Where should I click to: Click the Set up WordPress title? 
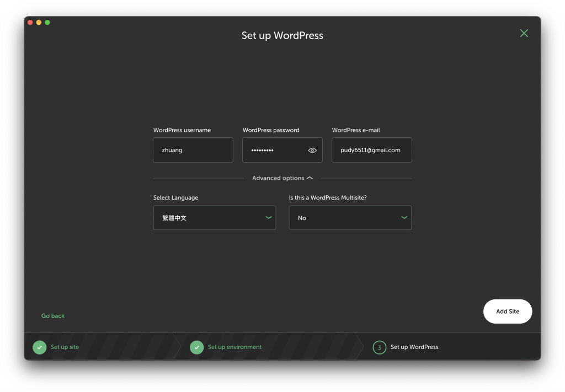pyautogui.click(x=282, y=36)
